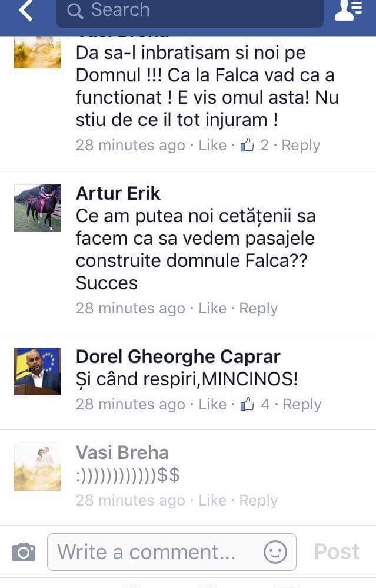Reply to Artur Erik's comment
Viewport: 376px width, 588px height.
click(x=258, y=309)
